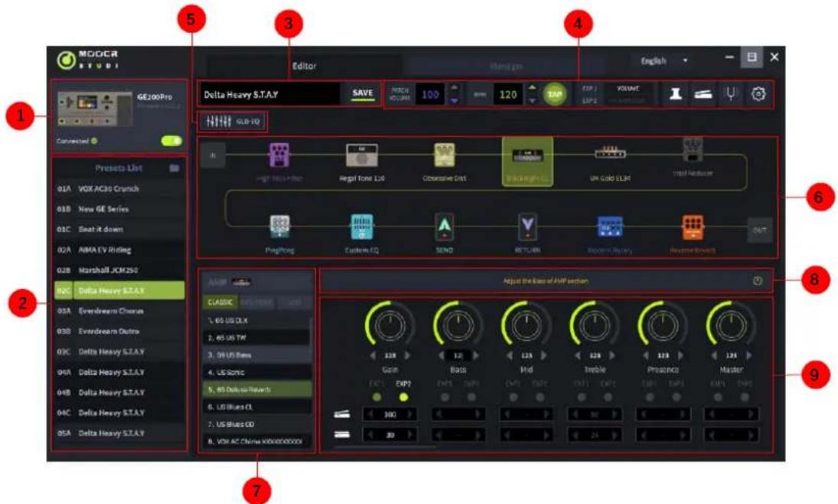Toggle Master EXP2 assignment dot
This screenshot has height=504, width=838.
coord(745,397)
